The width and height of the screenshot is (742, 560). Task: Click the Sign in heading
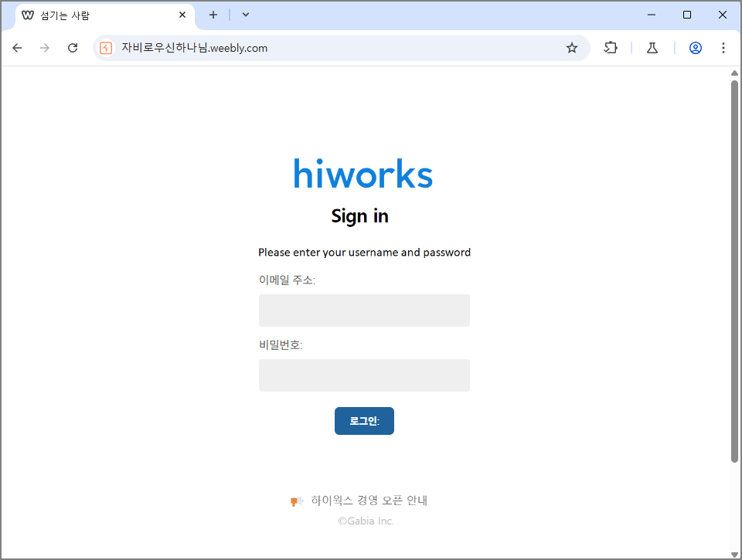pos(359,216)
